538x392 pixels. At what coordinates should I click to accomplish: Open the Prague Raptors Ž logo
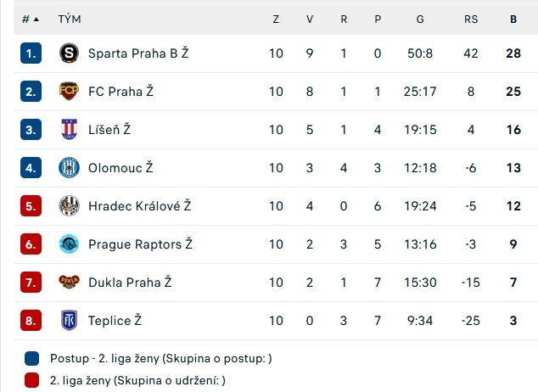click(69, 244)
